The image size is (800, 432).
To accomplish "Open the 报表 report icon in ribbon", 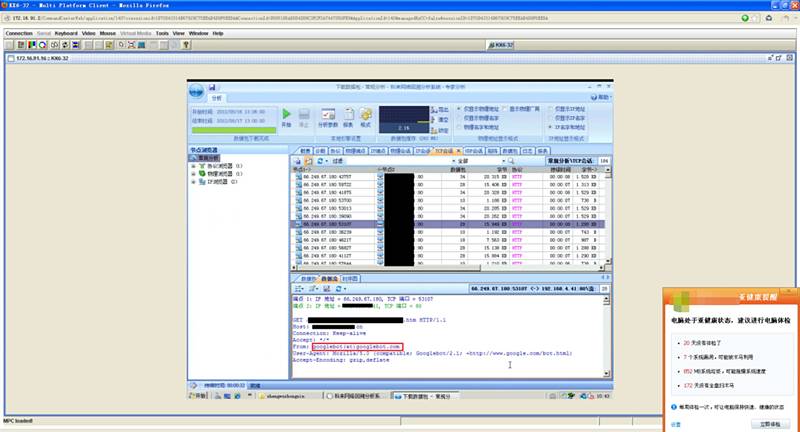I will (x=348, y=114).
